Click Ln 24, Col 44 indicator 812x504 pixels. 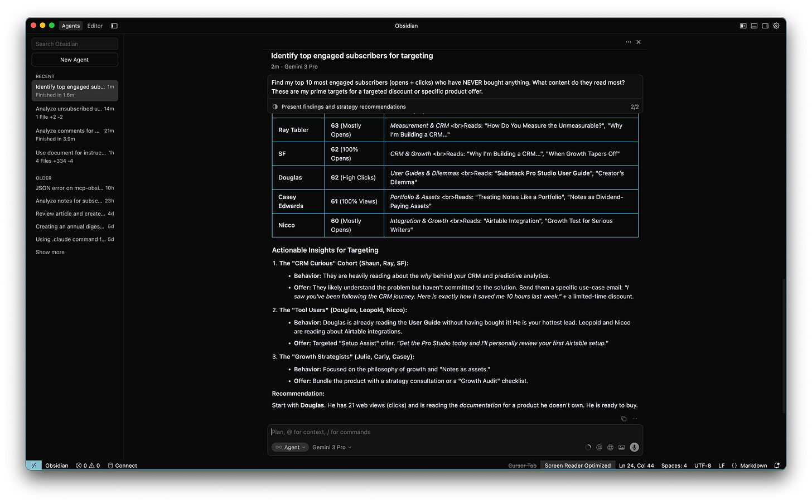coord(636,466)
